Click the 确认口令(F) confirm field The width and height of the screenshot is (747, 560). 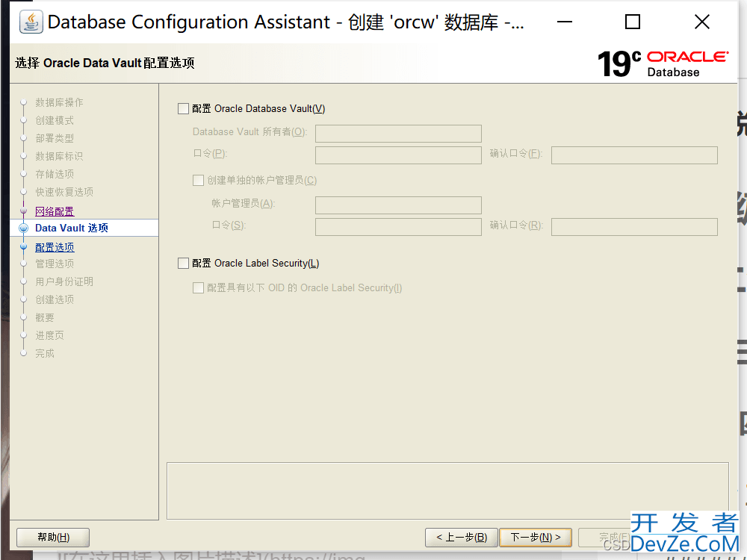634,155
